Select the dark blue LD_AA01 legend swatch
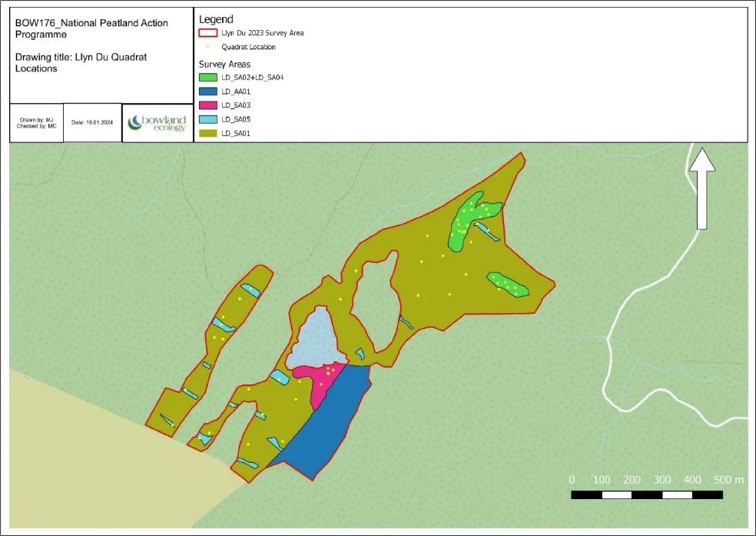 208,92
